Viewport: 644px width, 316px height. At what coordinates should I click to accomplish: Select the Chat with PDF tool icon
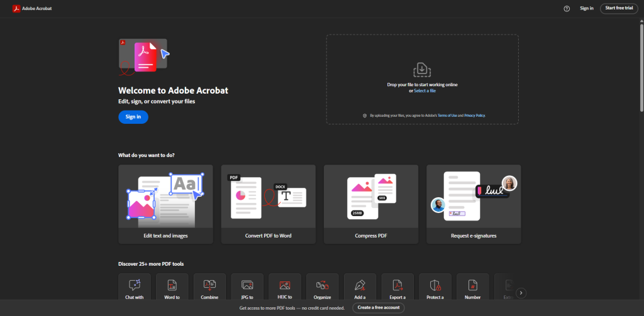135,285
